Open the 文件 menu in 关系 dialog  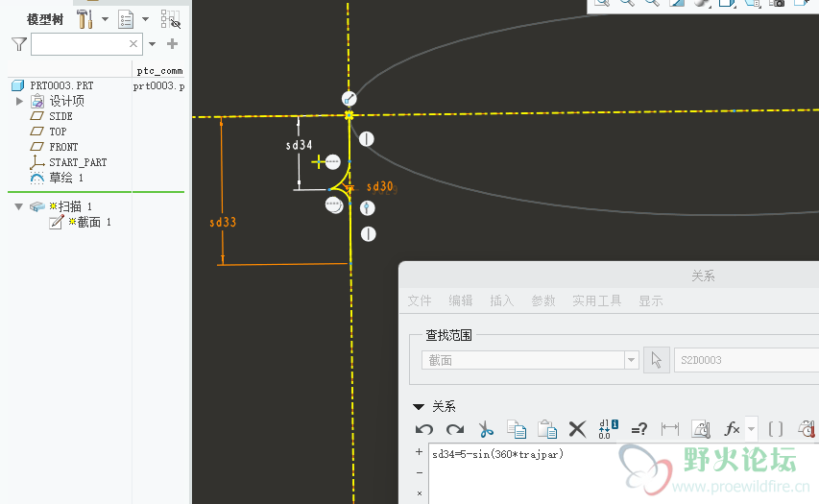point(420,300)
